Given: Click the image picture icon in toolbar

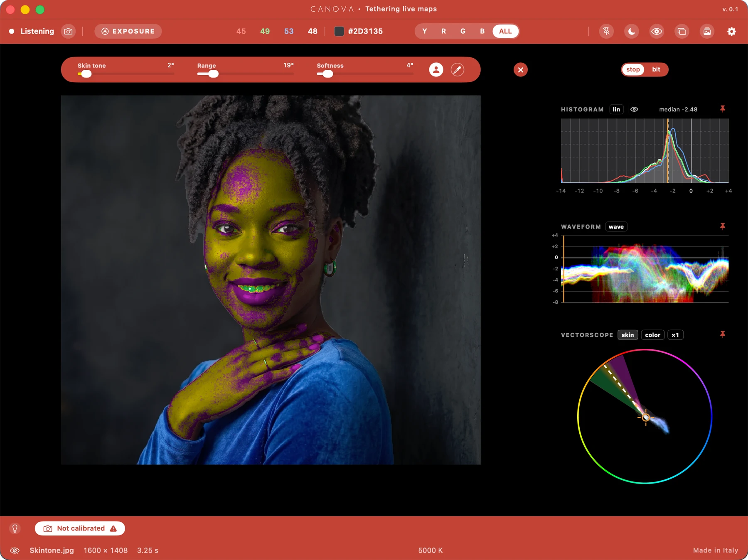Looking at the screenshot, I should point(707,31).
